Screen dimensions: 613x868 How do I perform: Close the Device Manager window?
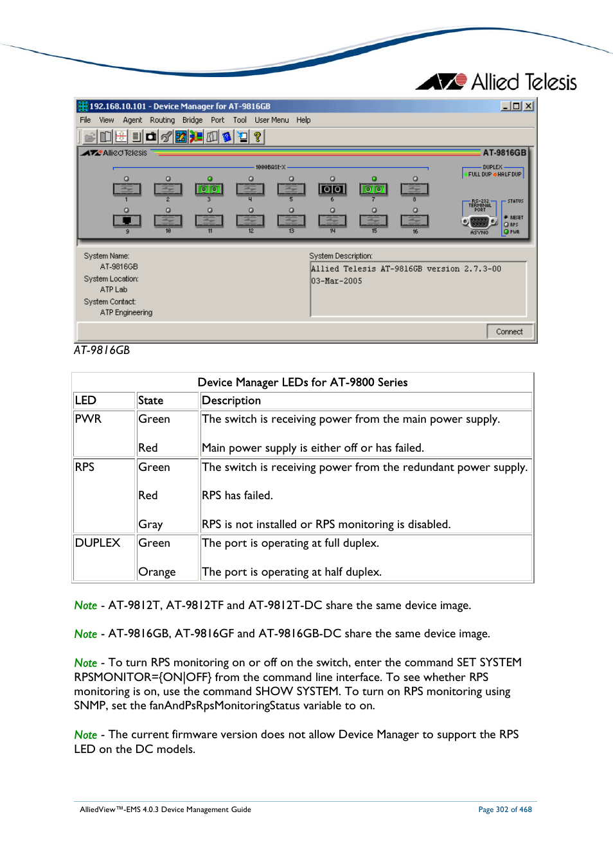click(x=528, y=106)
